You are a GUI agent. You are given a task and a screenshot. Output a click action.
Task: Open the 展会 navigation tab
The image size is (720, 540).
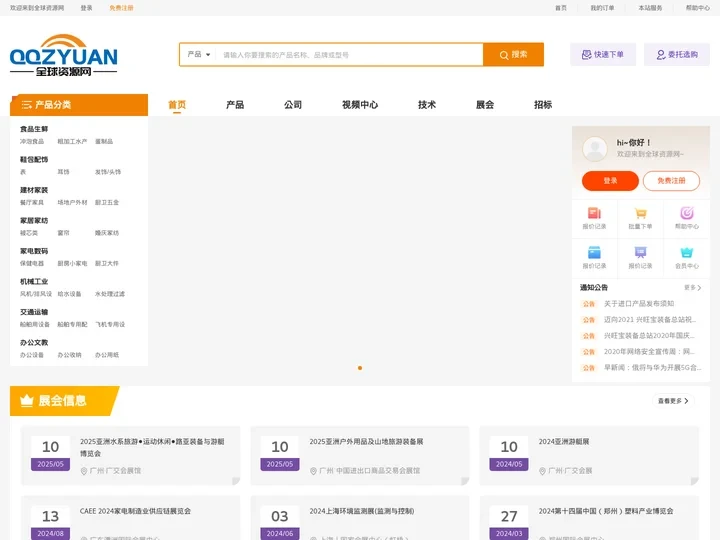(485, 105)
